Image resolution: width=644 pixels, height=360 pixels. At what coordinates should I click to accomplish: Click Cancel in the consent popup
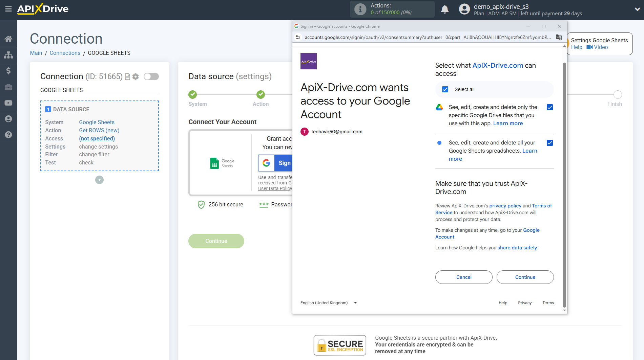click(464, 277)
